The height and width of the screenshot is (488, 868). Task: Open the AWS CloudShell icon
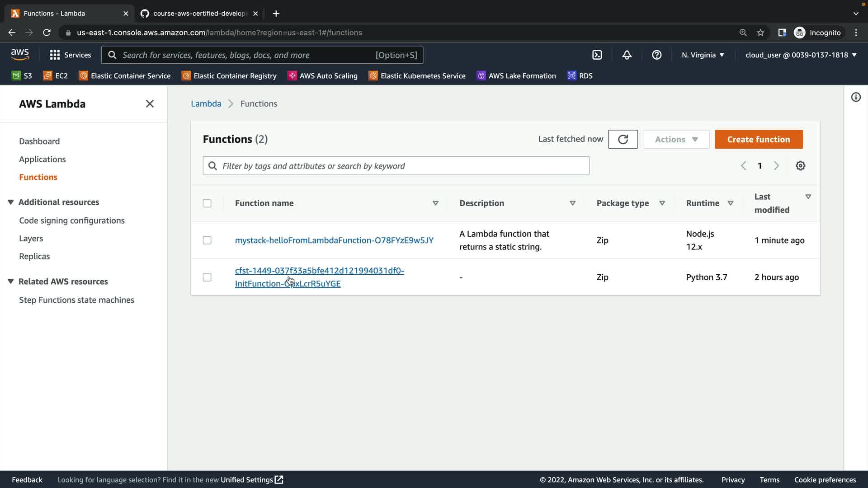(x=597, y=55)
